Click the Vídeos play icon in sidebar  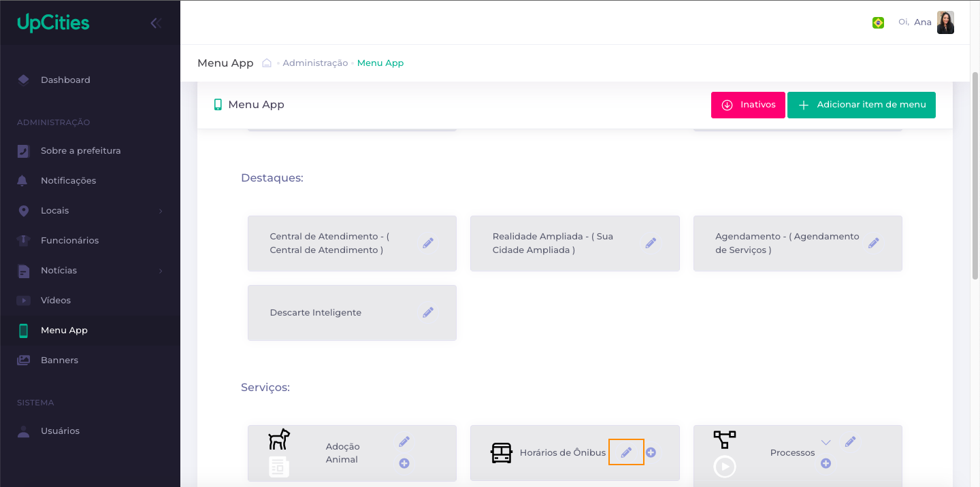point(24,300)
